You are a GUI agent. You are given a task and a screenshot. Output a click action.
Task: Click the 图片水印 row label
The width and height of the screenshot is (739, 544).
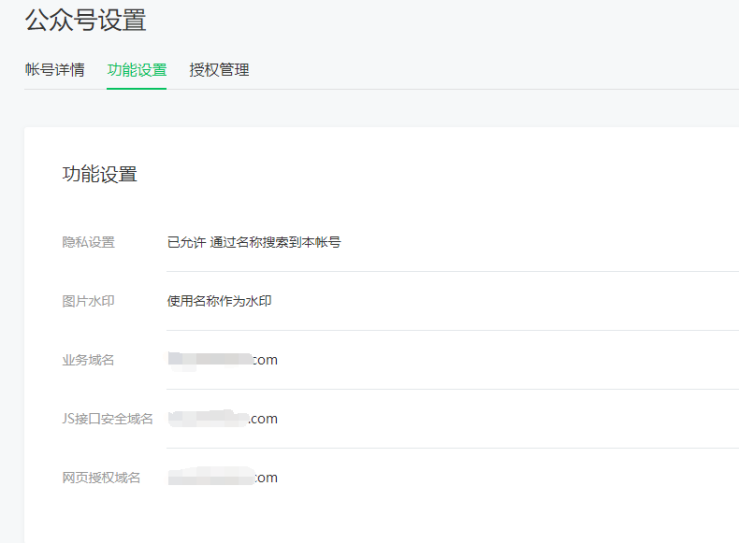[x=88, y=301]
